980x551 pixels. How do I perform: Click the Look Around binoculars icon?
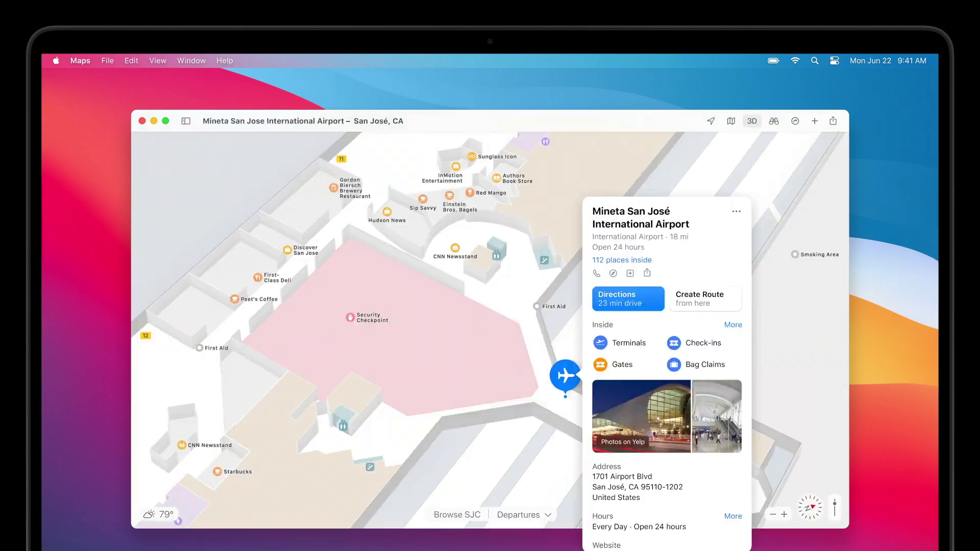tap(774, 121)
